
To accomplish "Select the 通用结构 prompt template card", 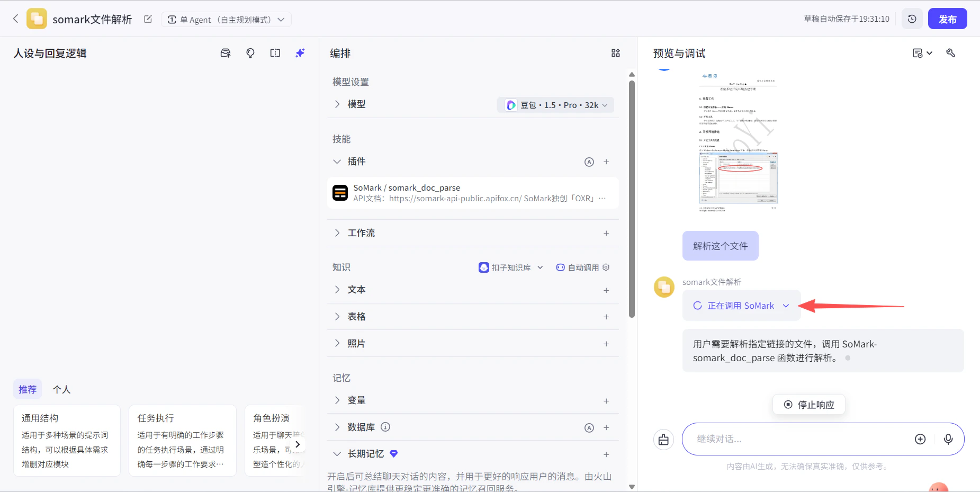I will coord(67,441).
